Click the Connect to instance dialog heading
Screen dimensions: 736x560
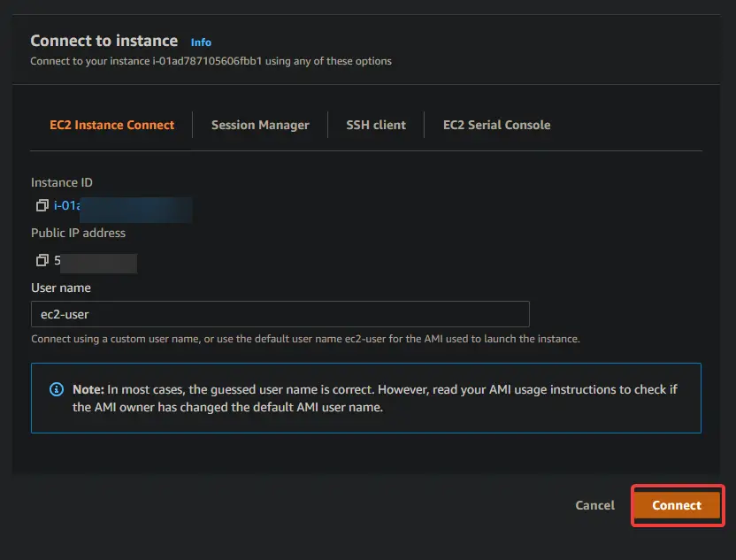[104, 41]
